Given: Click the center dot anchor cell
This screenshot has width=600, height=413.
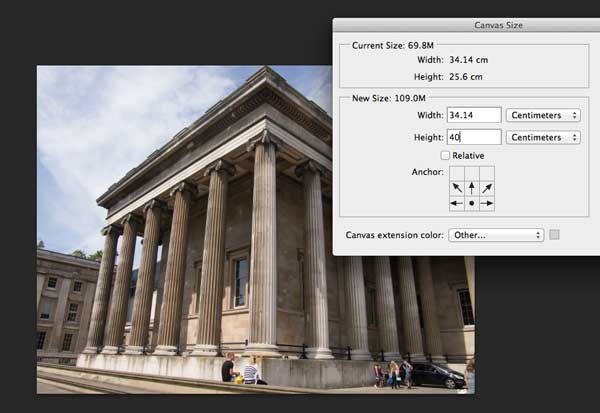Looking at the screenshot, I should [x=472, y=203].
